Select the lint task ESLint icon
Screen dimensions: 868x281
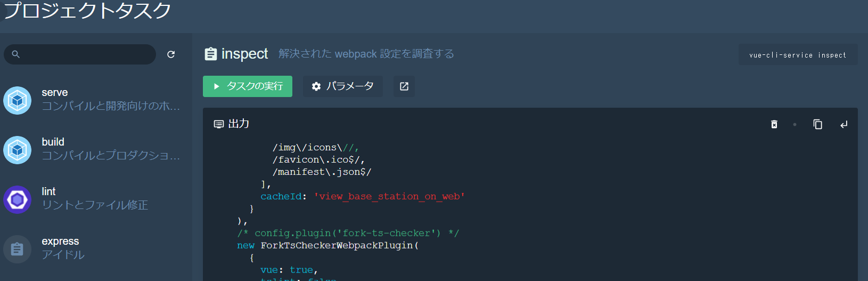[x=18, y=199]
